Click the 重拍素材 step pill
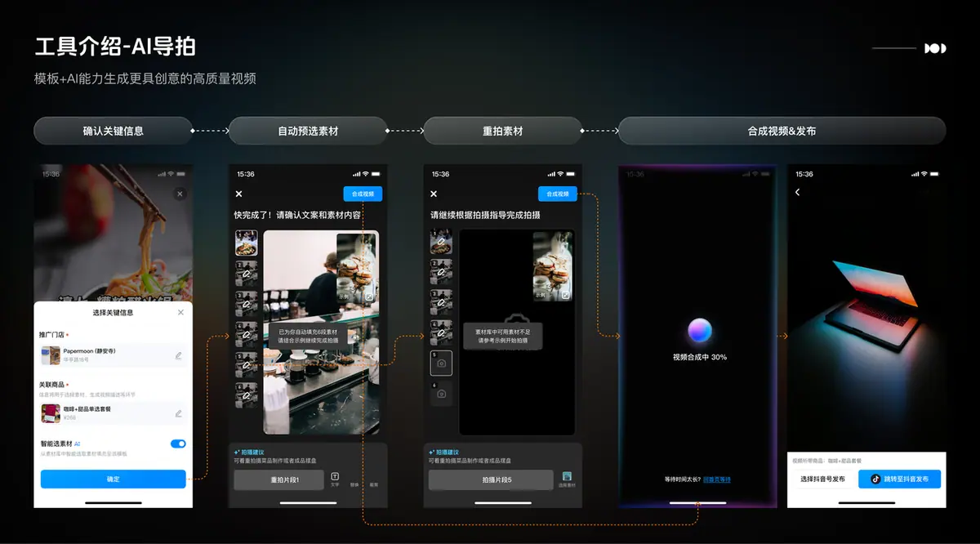Image resolution: width=980 pixels, height=544 pixels. (x=503, y=131)
